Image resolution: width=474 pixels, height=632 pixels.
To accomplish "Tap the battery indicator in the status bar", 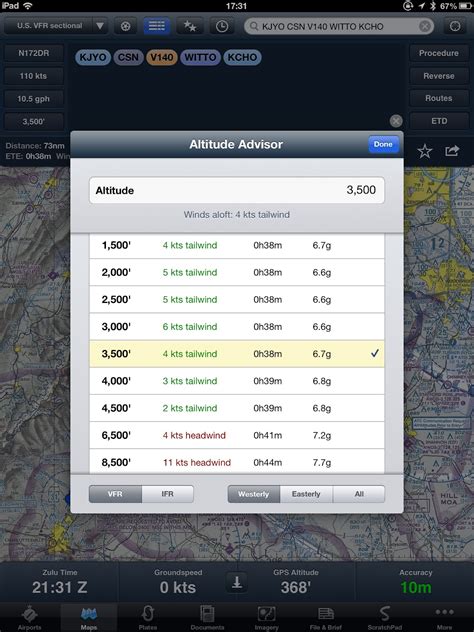I will pos(465,6).
